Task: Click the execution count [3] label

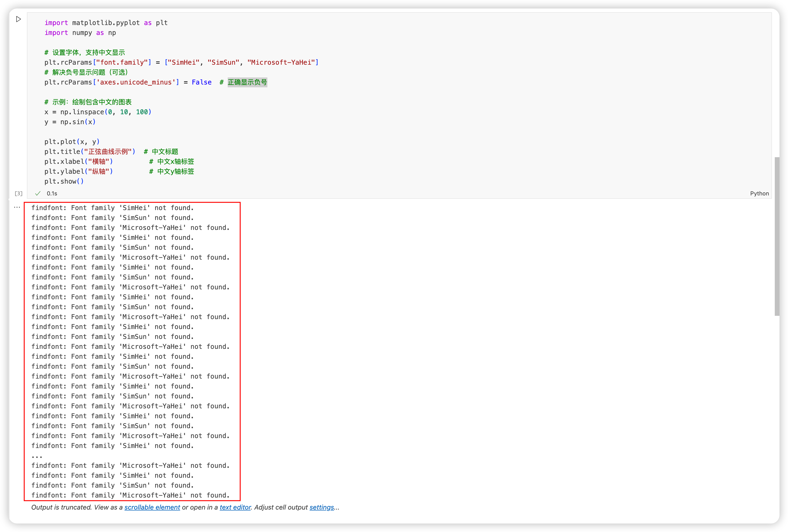Action: [x=19, y=194]
